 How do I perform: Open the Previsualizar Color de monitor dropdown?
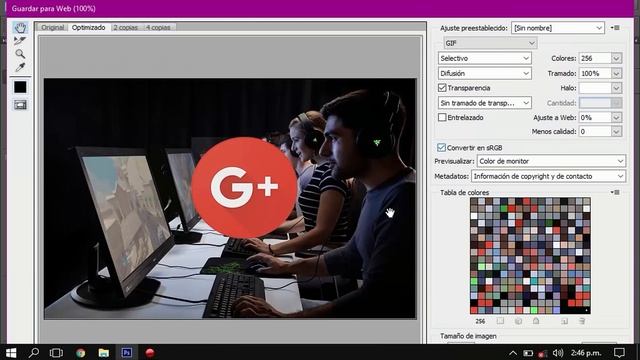click(x=551, y=161)
